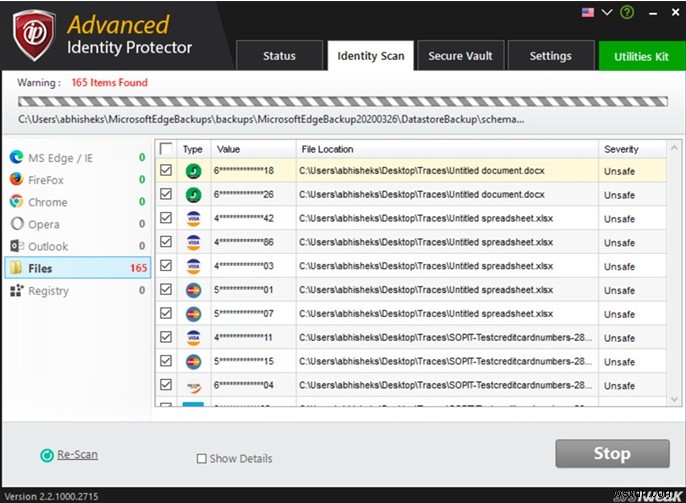686x503 pixels.
Task: Select the Files folder icon in sidebar
Action: tap(16, 268)
